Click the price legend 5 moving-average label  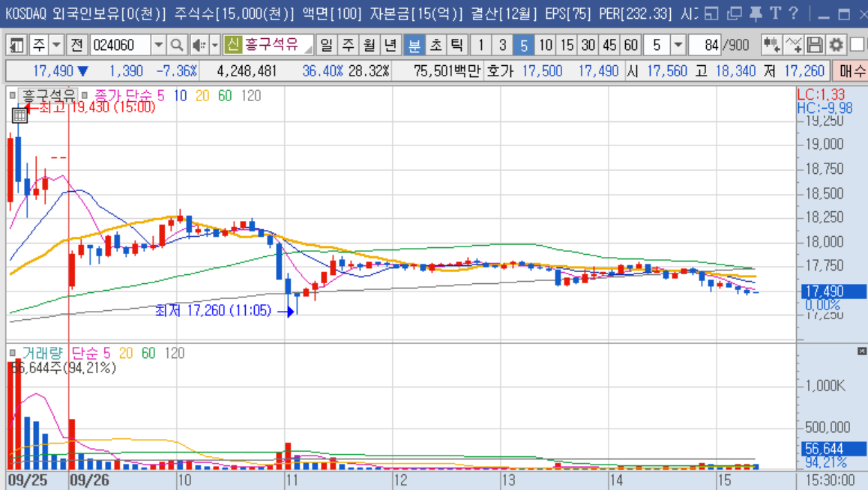tap(160, 96)
